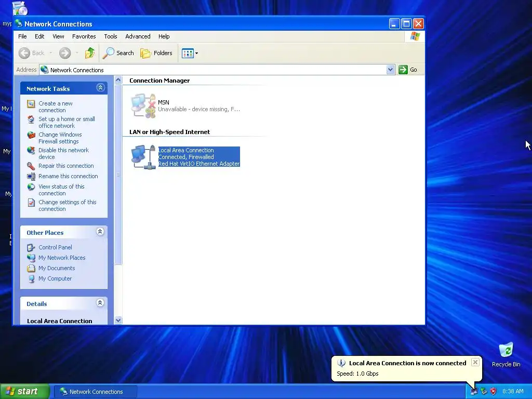532x399 pixels.
Task: Click the Back arrow toolbar icon
Action: coord(24,53)
